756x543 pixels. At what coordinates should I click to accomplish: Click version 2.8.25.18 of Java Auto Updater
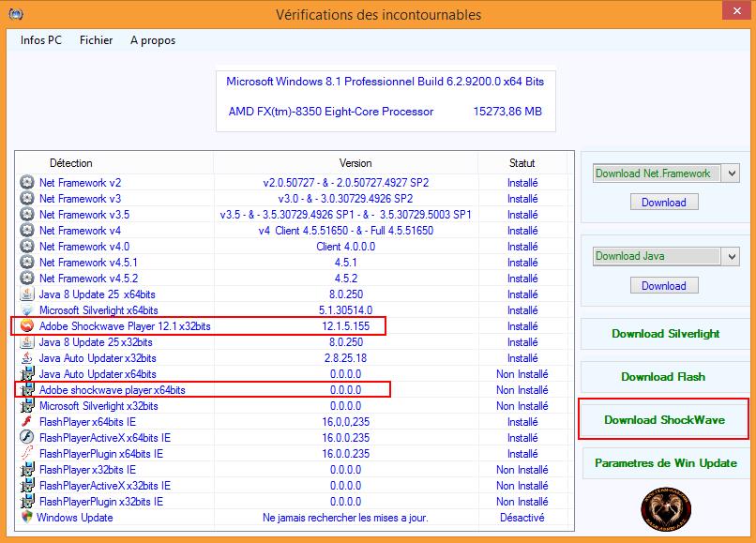pos(346,358)
